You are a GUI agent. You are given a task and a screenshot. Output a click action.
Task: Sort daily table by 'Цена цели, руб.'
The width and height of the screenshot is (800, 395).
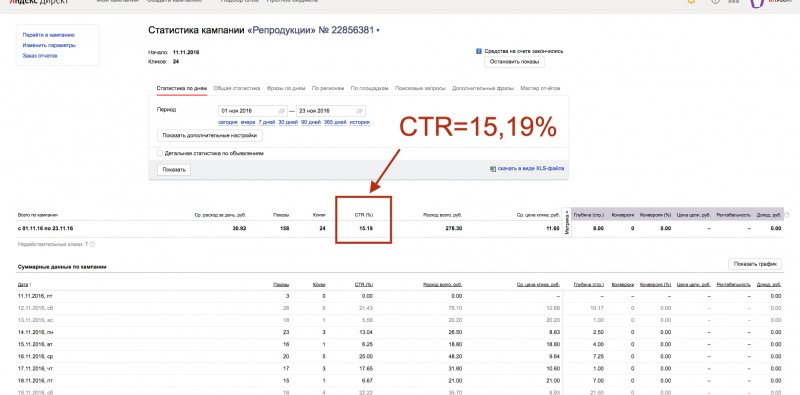(x=693, y=284)
